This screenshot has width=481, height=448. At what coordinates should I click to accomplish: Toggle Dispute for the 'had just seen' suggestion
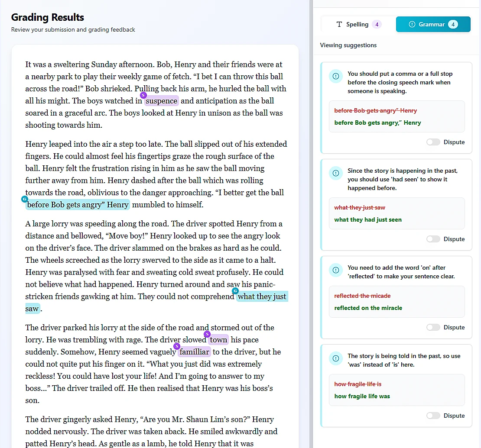click(x=433, y=239)
